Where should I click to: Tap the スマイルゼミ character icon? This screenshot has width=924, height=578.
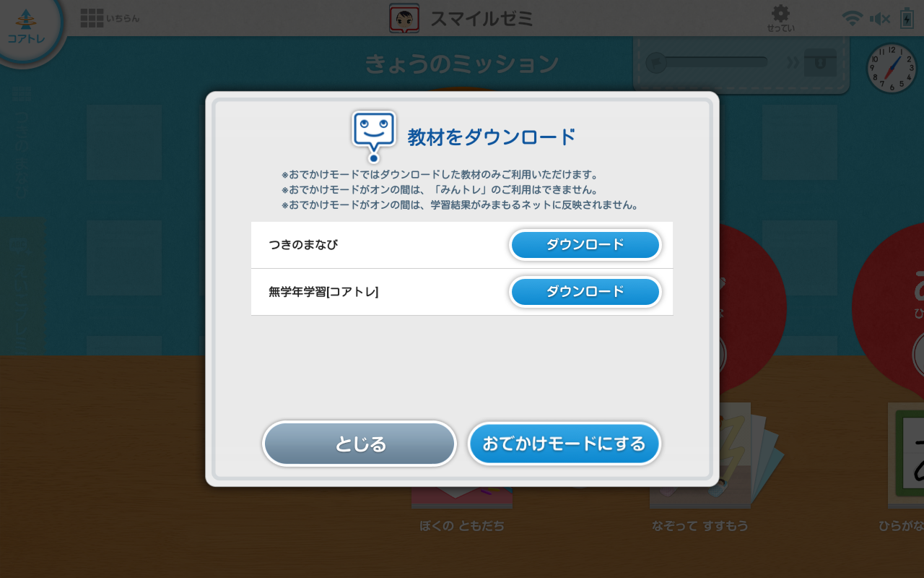click(404, 18)
